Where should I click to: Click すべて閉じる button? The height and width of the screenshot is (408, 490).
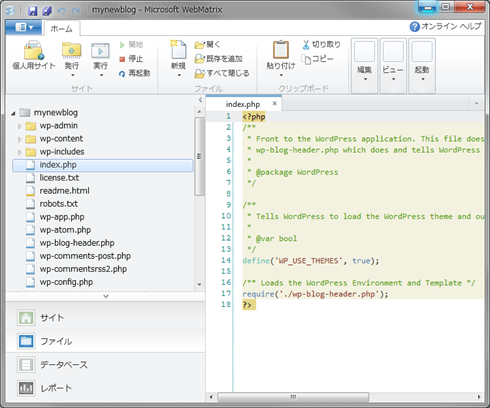click(x=222, y=73)
